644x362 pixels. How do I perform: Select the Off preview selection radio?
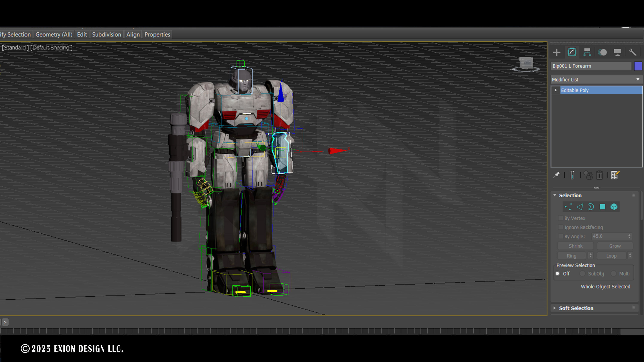[x=557, y=274]
